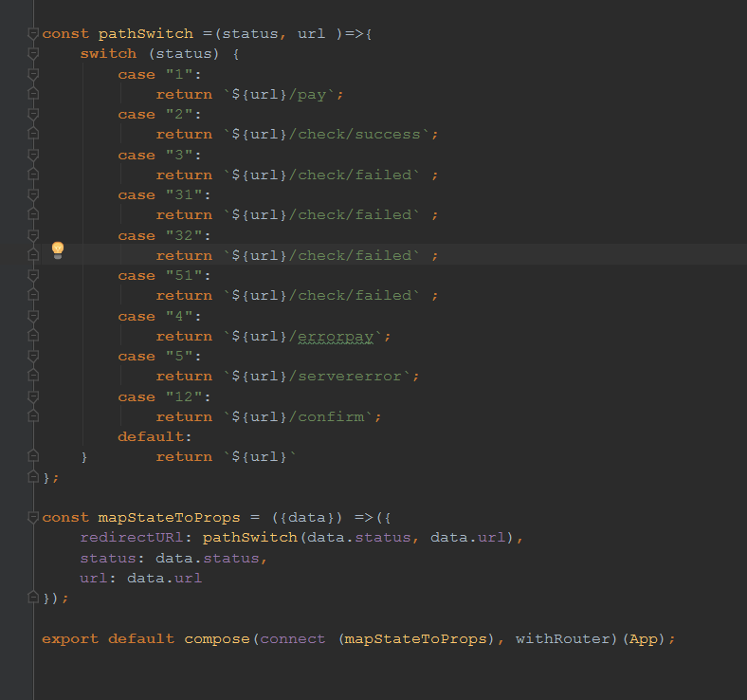The width and height of the screenshot is (747, 700).
Task: Click the fold end marker beside });
Action: point(33,598)
